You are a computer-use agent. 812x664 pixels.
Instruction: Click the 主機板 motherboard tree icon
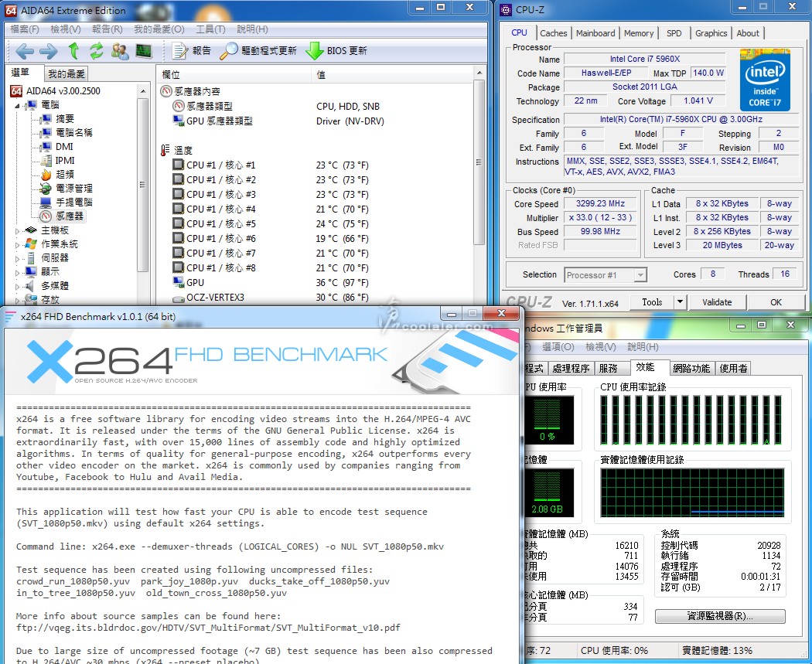click(31, 230)
